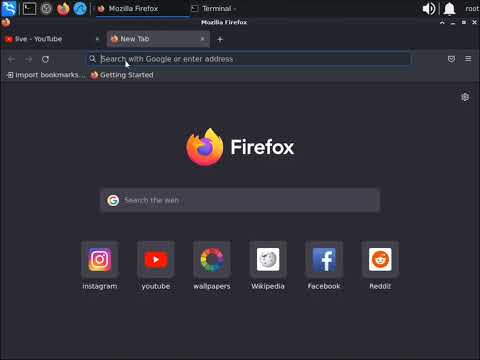The height and width of the screenshot is (360, 480).
Task: Go forward one page
Action: click(x=29, y=59)
